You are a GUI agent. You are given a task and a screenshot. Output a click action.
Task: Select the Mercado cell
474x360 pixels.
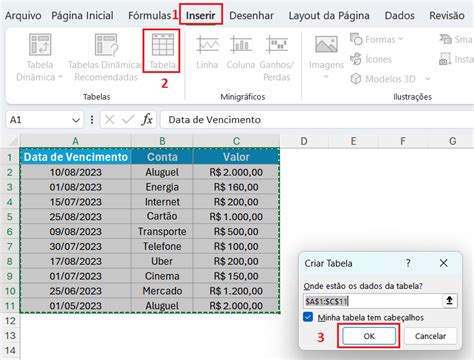162,291
